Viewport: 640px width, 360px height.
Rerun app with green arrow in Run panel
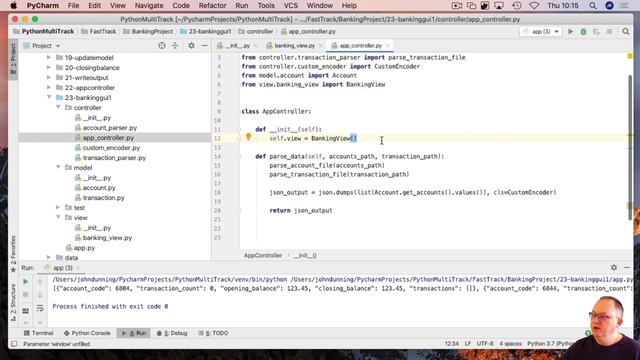click(25, 281)
